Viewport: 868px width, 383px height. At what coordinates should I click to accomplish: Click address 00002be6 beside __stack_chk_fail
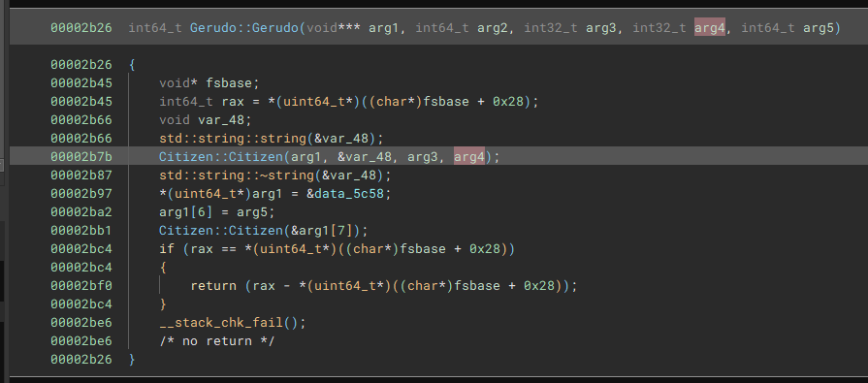click(x=81, y=323)
